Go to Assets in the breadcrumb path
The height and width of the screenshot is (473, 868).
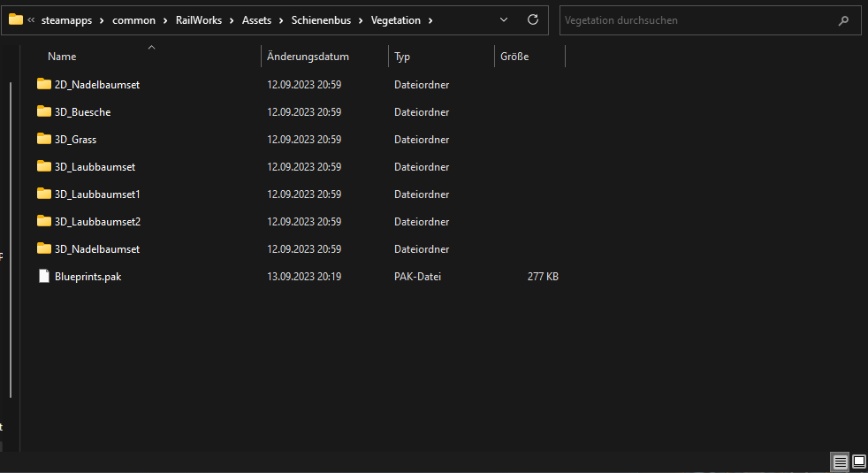coord(256,20)
